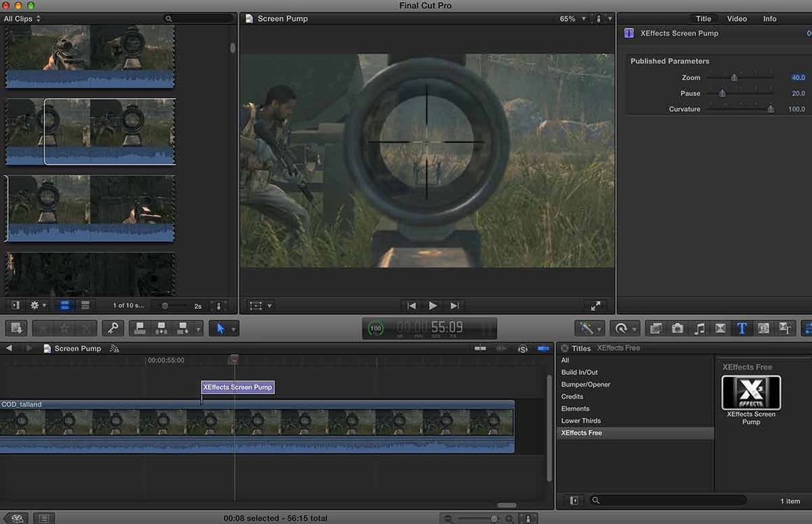This screenshot has width=812, height=524.
Task: Click the Zoom parameter slider
Action: (x=734, y=78)
